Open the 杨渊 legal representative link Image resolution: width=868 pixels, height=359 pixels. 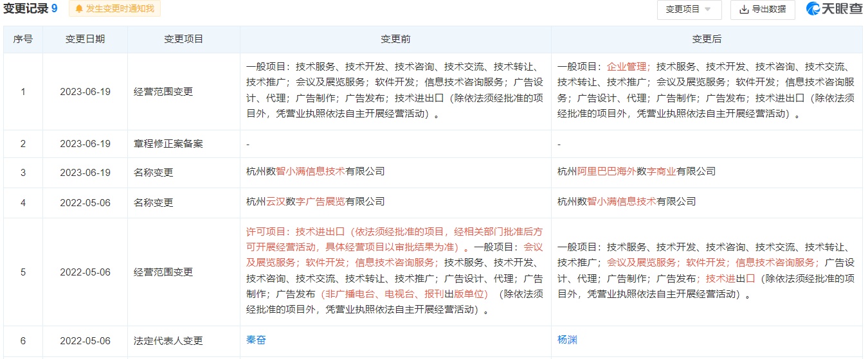[x=567, y=340]
